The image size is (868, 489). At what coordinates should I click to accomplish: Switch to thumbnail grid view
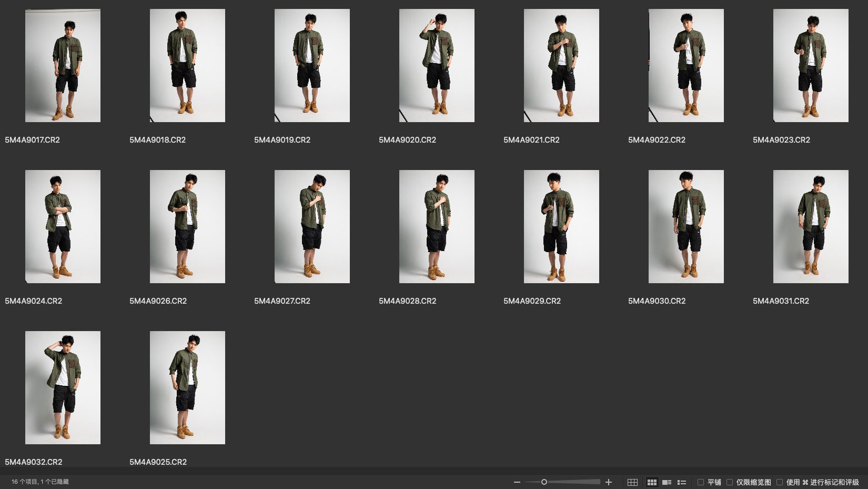click(652, 482)
